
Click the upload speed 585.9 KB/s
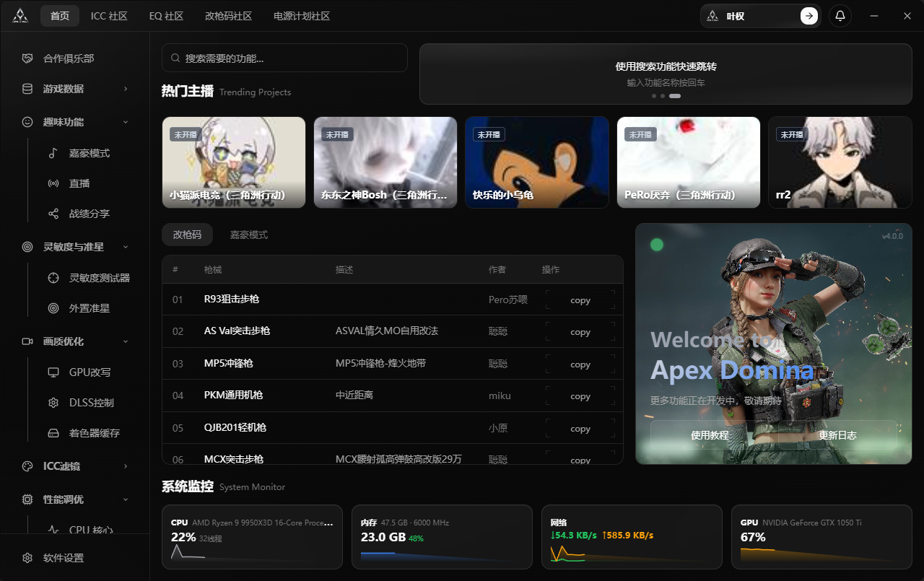click(627, 535)
